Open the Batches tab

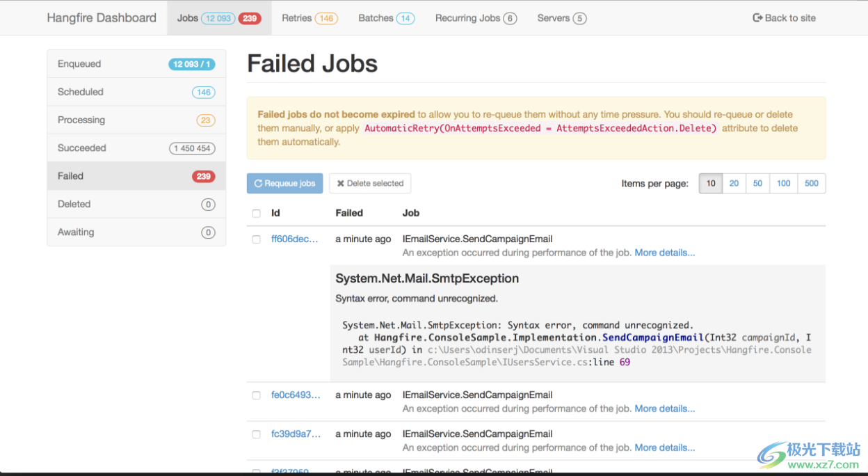click(386, 18)
